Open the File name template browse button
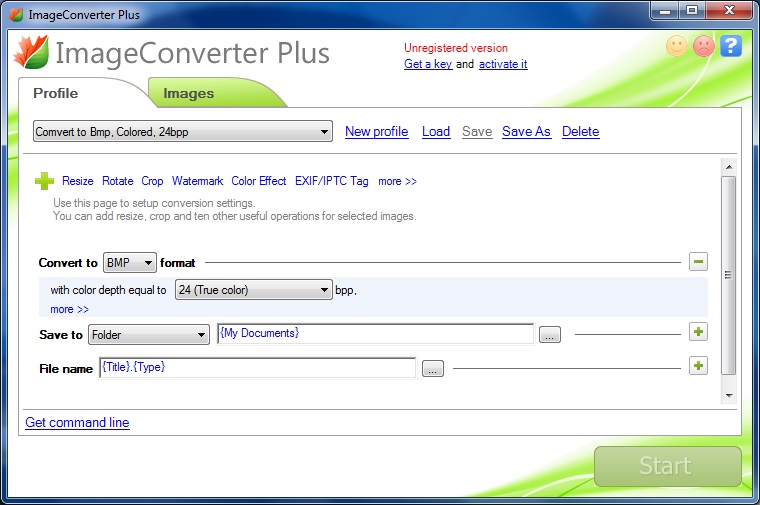Image resolution: width=760 pixels, height=505 pixels. [433, 369]
